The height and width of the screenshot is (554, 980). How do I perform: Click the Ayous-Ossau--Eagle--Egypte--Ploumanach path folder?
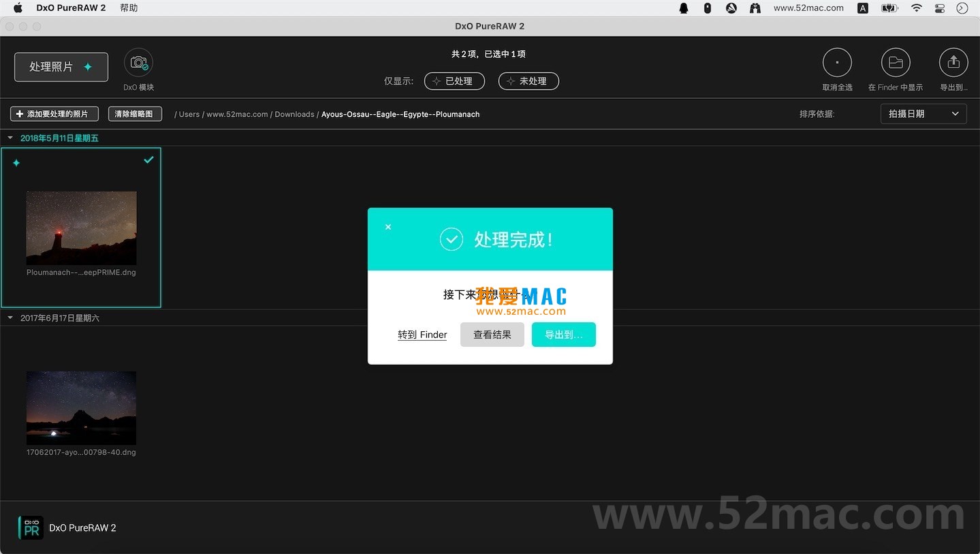click(x=400, y=114)
